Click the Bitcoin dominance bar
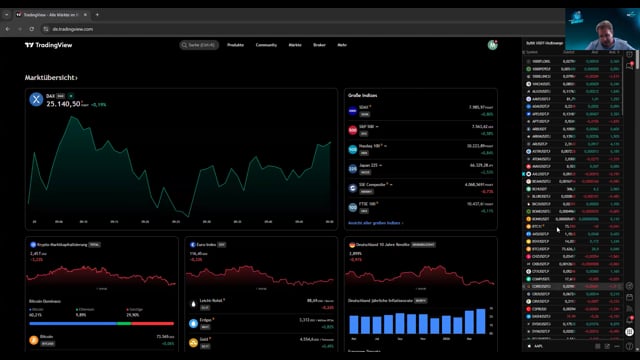 [102, 324]
